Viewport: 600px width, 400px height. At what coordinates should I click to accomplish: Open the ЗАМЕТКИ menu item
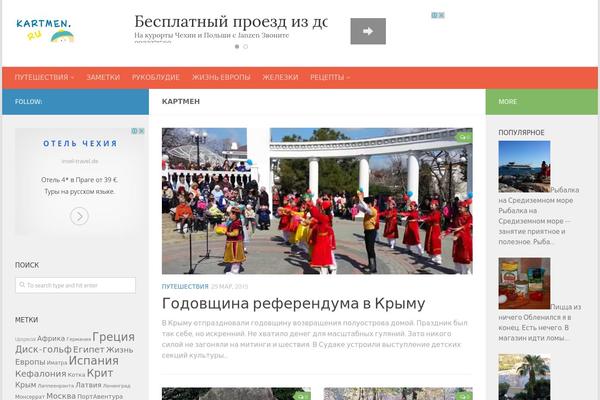coord(103,77)
